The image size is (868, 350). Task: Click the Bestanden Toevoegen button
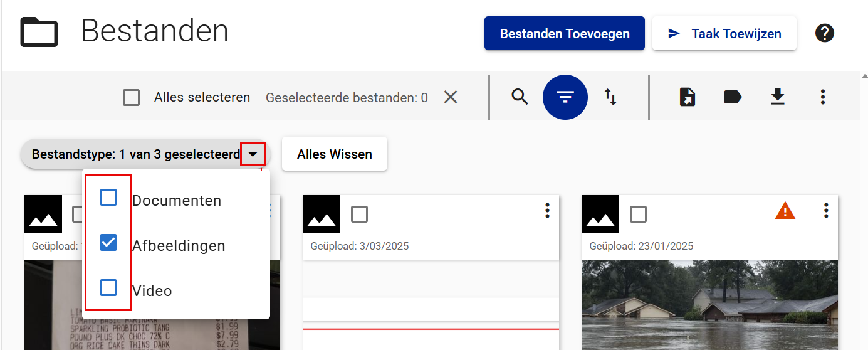point(565,34)
